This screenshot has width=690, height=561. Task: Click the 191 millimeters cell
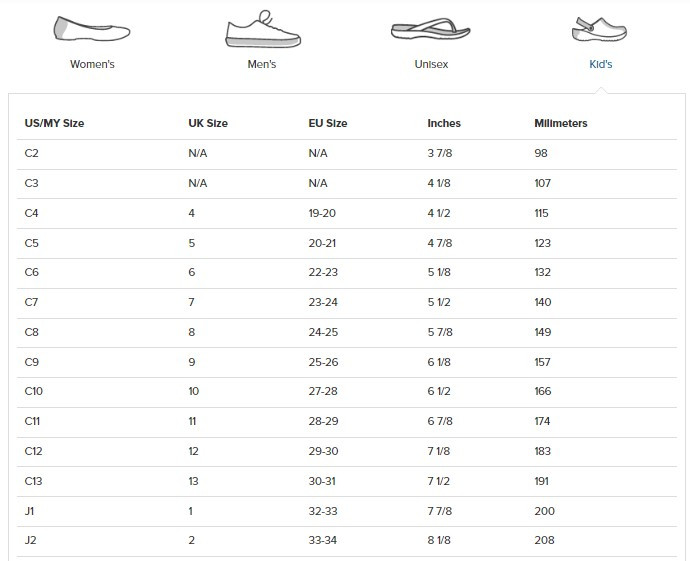pos(542,481)
